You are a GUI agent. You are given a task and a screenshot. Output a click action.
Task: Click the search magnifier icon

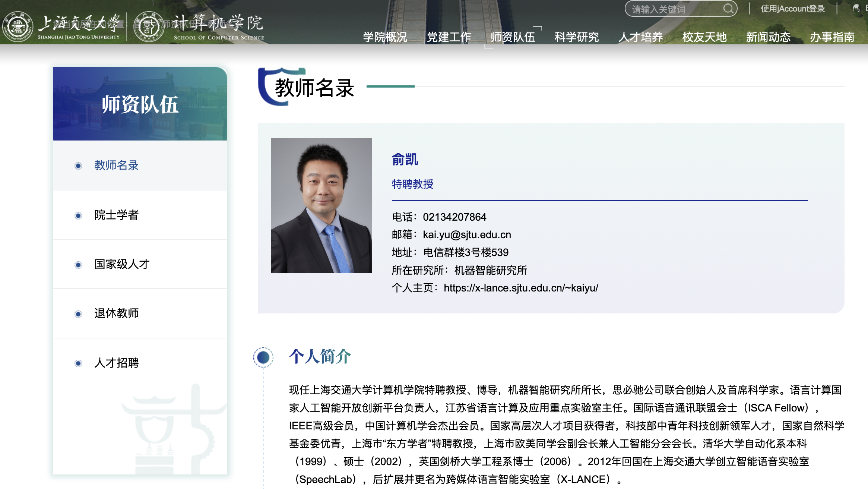click(x=728, y=9)
